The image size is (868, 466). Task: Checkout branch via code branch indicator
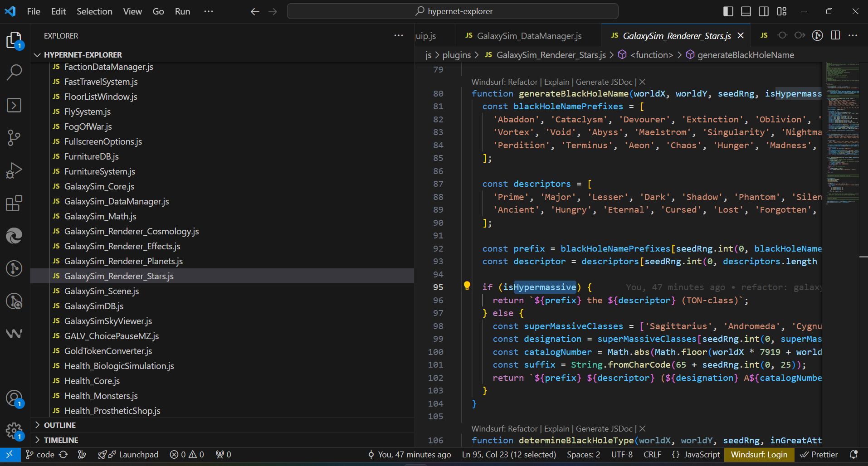[x=40, y=455]
